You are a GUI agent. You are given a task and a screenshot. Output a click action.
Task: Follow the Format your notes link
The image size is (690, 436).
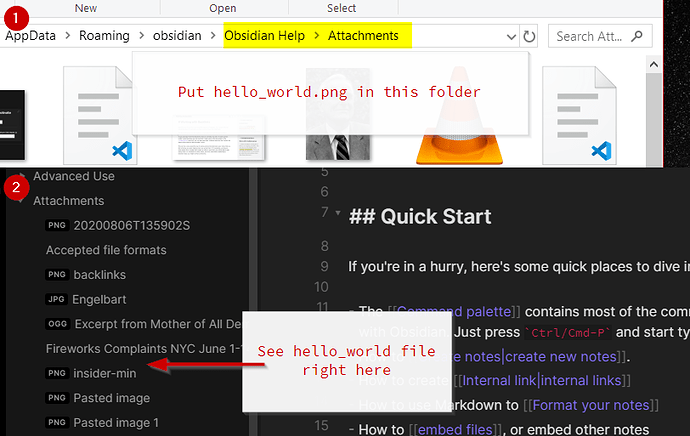pyautogui.click(x=591, y=405)
